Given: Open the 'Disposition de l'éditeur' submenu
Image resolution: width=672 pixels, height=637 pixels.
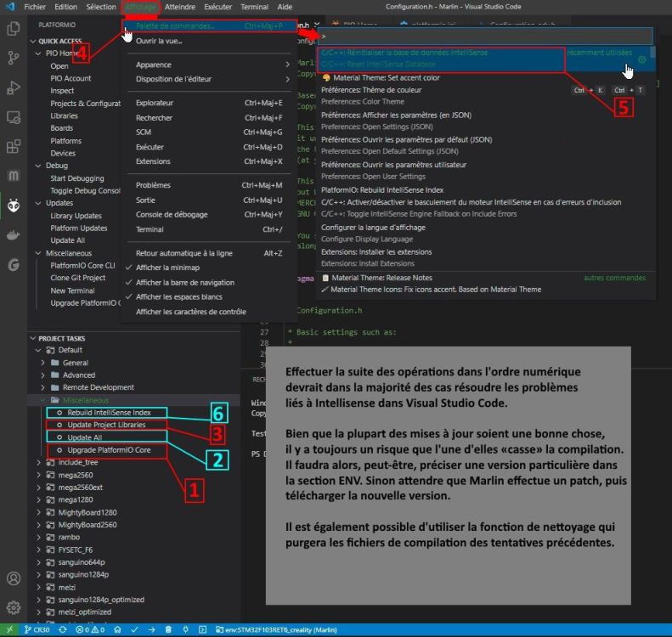Looking at the screenshot, I should tap(210, 79).
